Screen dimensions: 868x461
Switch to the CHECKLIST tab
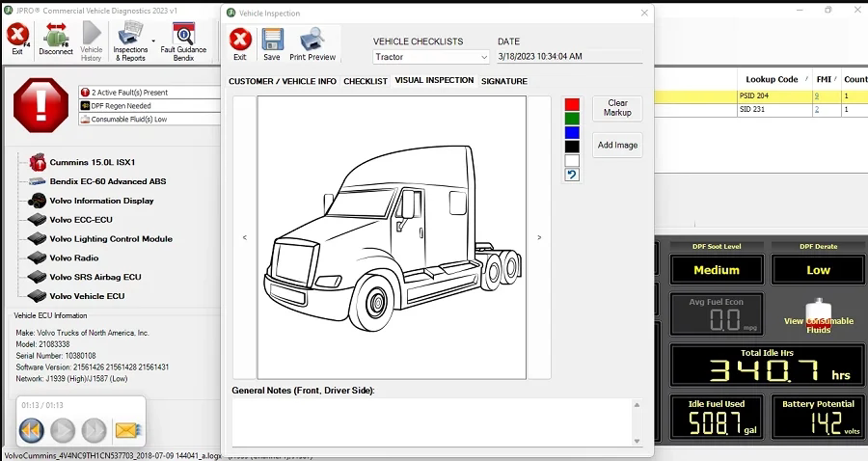tap(366, 81)
